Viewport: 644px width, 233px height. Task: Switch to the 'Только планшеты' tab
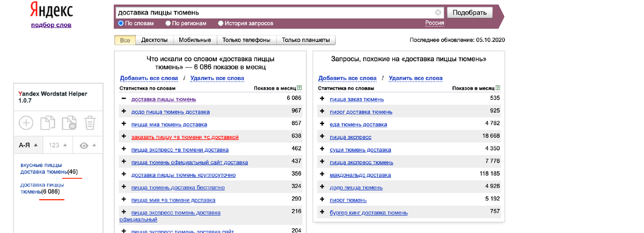point(306,40)
